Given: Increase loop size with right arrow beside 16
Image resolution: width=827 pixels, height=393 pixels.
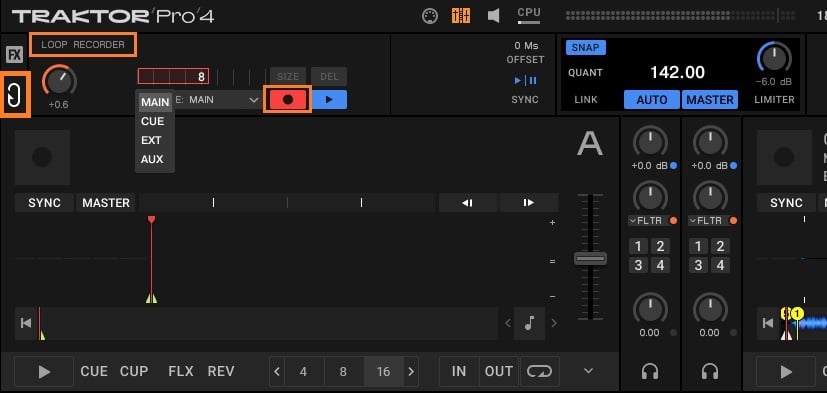Looking at the screenshot, I should coord(411,371).
